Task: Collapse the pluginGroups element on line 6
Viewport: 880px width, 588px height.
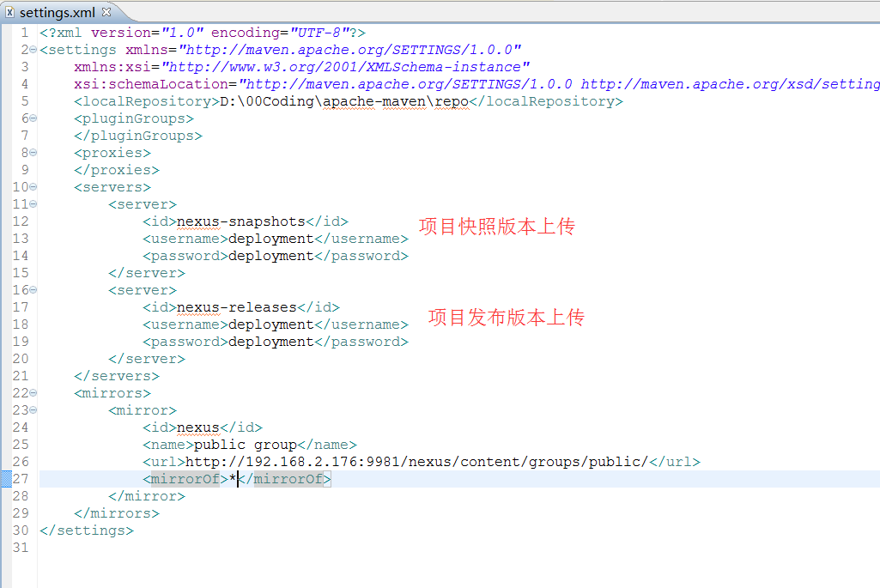Action: click(x=33, y=118)
